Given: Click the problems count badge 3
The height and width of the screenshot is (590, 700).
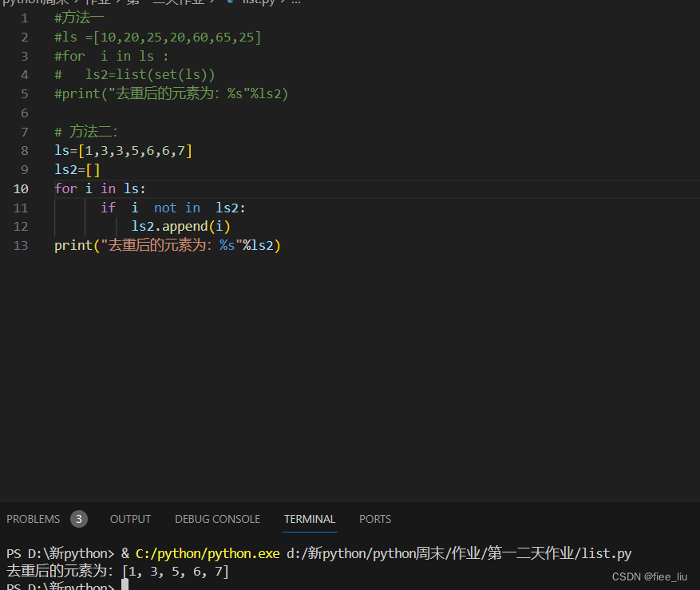Looking at the screenshot, I should pyautogui.click(x=79, y=519).
